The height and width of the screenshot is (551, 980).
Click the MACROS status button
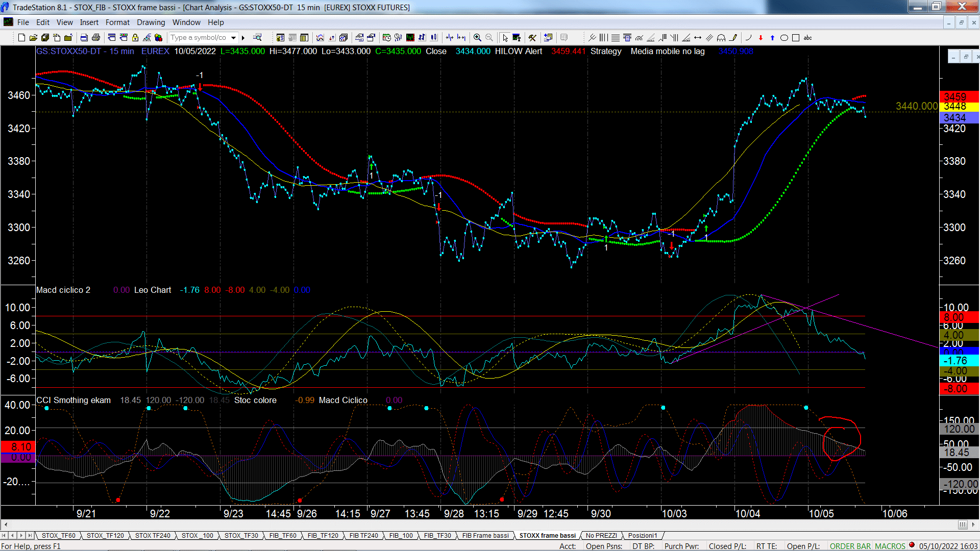[890, 546]
